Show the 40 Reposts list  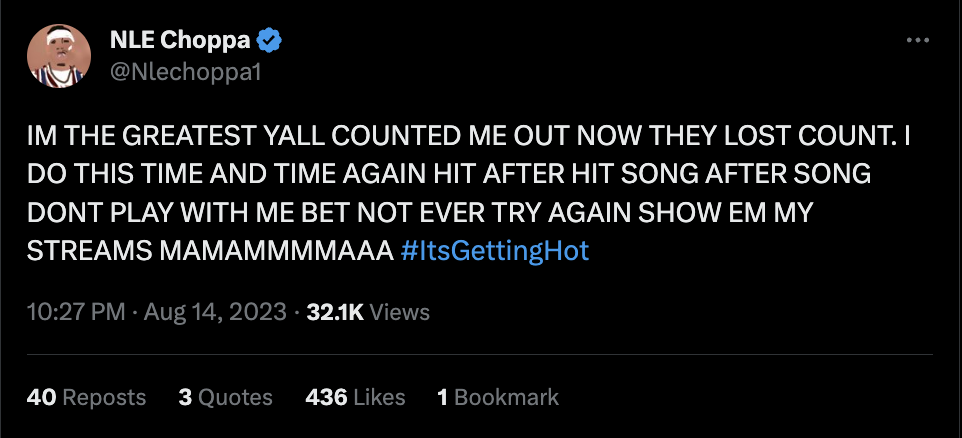pos(86,397)
